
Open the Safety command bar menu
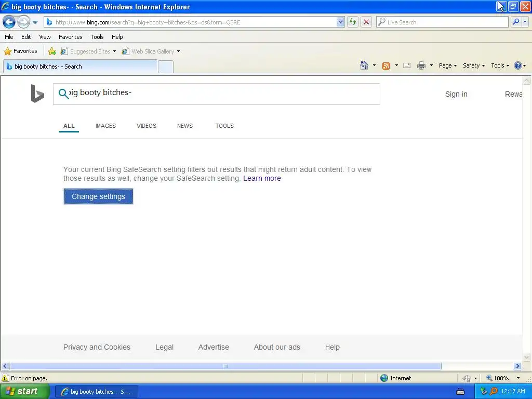pos(474,65)
